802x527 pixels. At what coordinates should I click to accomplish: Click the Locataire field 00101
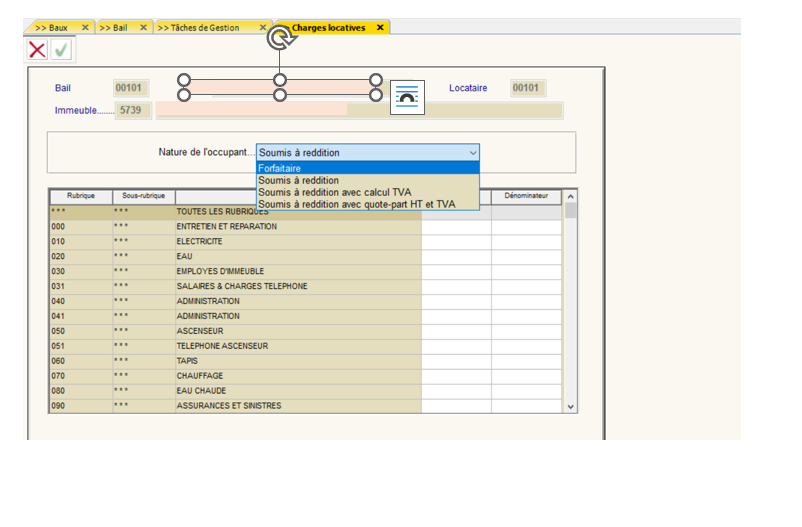527,88
